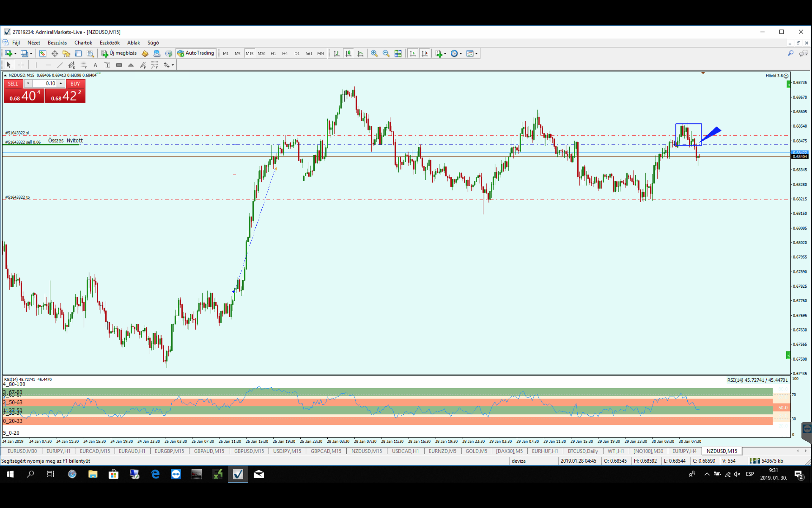Screen dimensions: 812x508
Task: Open the Market Watch panel icon
Action: click(43, 53)
